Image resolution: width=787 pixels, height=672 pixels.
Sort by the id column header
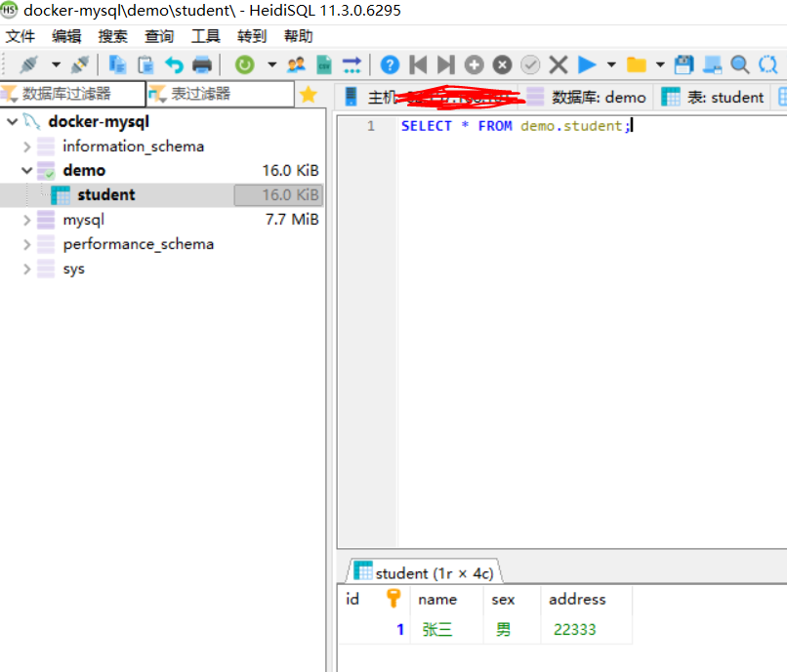pyautogui.click(x=373, y=599)
